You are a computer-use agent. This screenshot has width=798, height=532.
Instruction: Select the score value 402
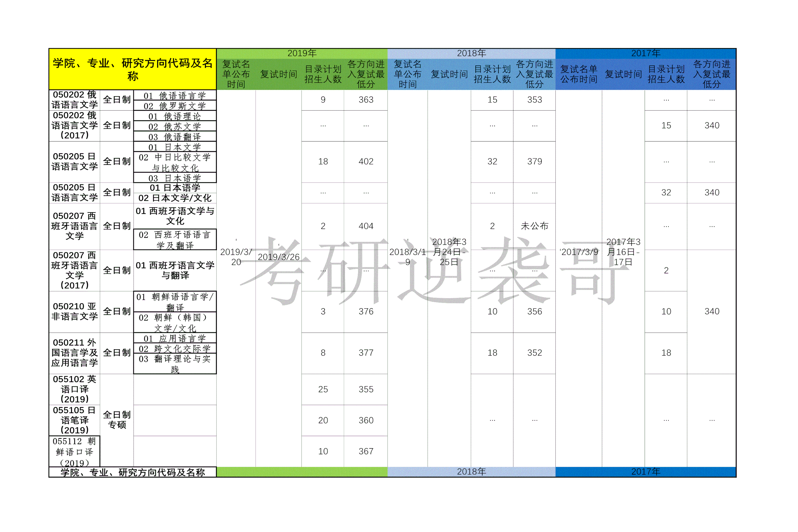[366, 161]
